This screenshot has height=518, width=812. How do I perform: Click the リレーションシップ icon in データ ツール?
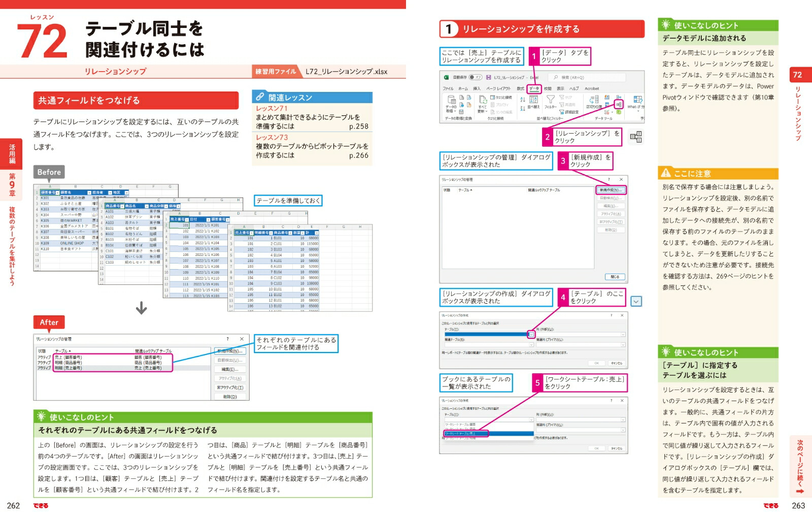619,105
